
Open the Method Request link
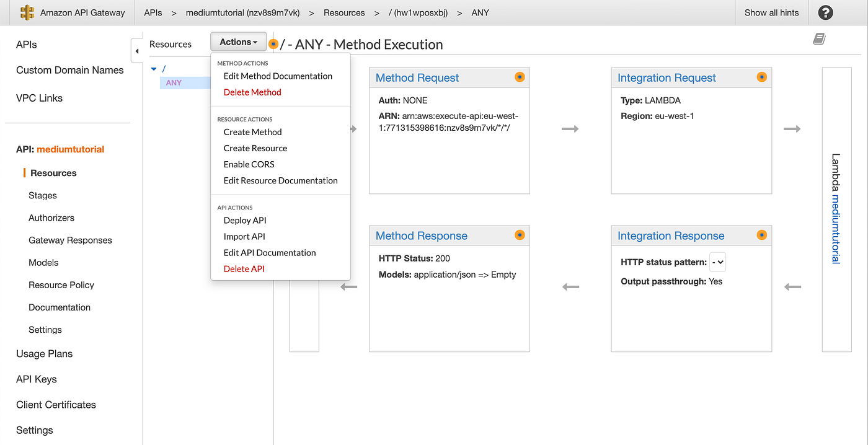click(x=417, y=77)
